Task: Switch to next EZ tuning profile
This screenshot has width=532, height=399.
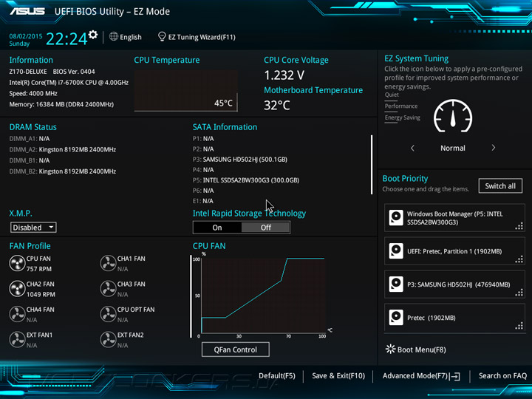Action: point(494,148)
